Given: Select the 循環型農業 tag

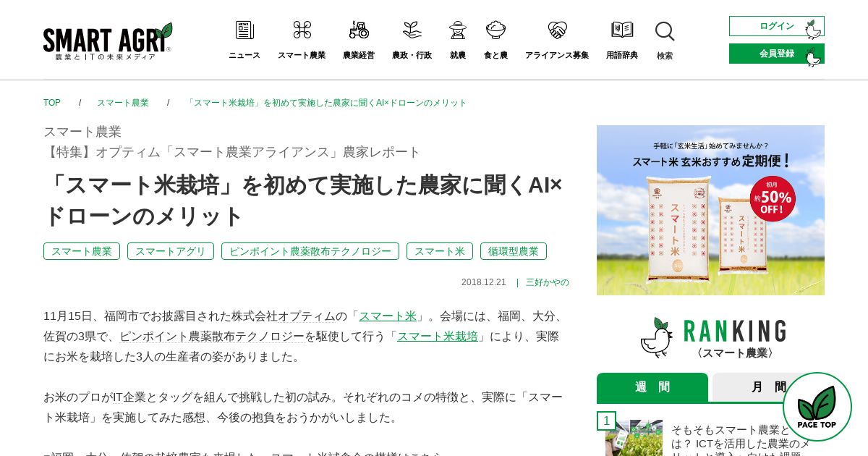Looking at the screenshot, I should click(514, 251).
